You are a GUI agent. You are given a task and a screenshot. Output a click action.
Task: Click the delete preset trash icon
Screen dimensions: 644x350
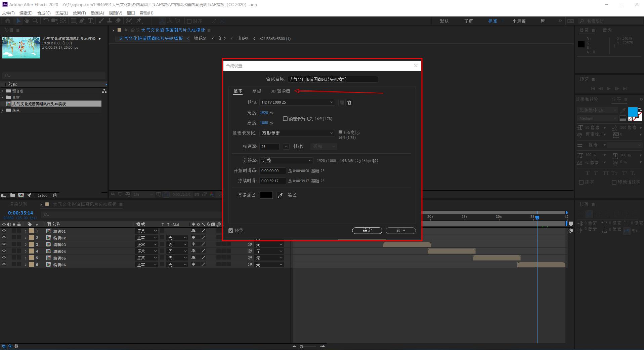(349, 103)
